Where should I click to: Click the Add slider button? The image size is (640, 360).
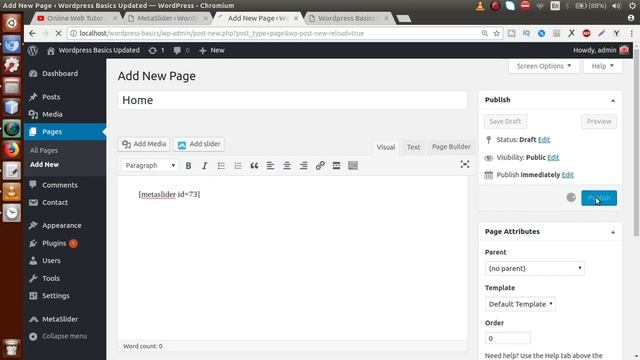click(199, 144)
